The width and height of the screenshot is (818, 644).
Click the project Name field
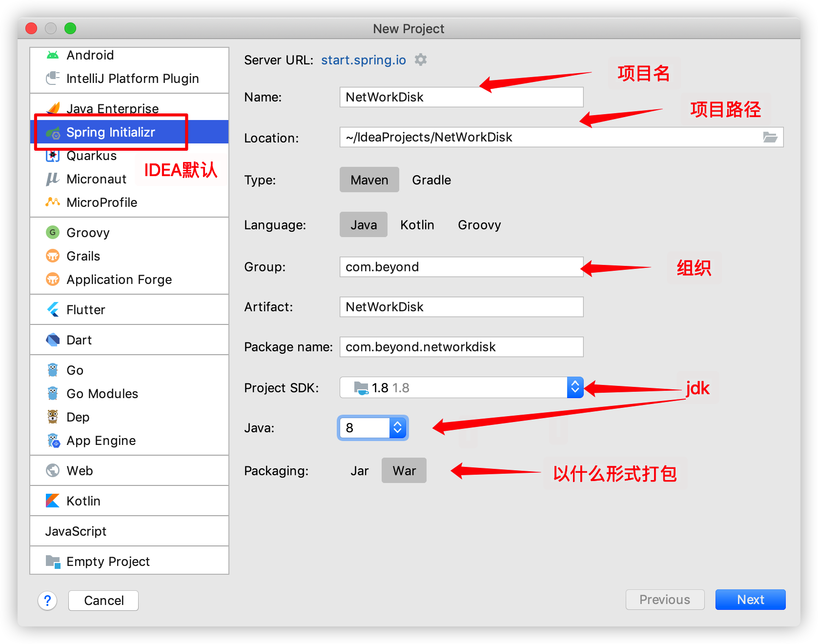(x=462, y=97)
